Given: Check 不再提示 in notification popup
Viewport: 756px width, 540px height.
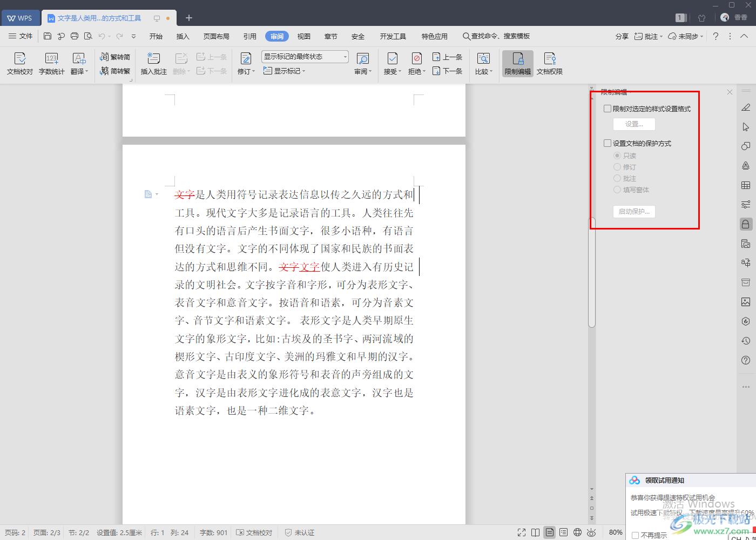Looking at the screenshot, I should (x=636, y=536).
